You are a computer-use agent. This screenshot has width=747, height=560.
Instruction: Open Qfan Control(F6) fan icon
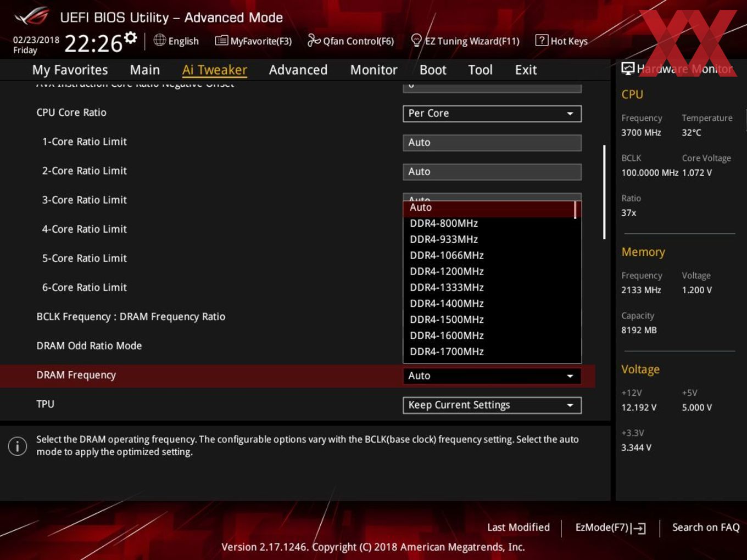pyautogui.click(x=314, y=40)
